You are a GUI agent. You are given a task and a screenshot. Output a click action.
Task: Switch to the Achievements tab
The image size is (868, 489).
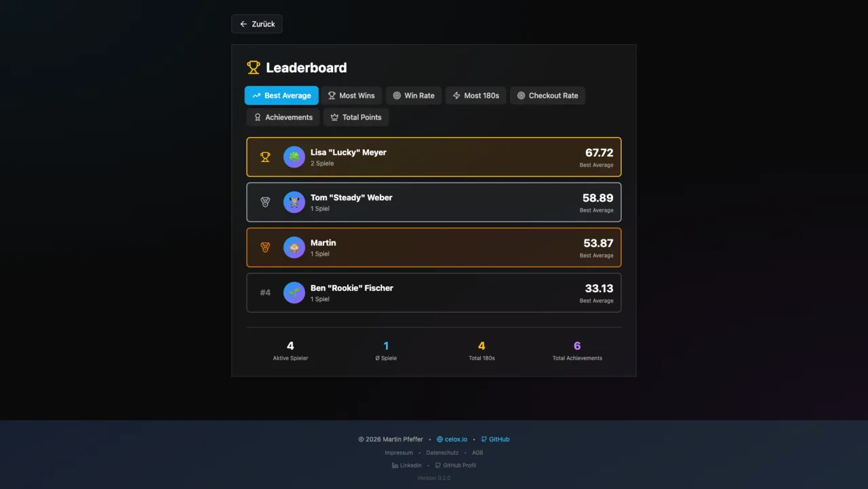pyautogui.click(x=283, y=117)
